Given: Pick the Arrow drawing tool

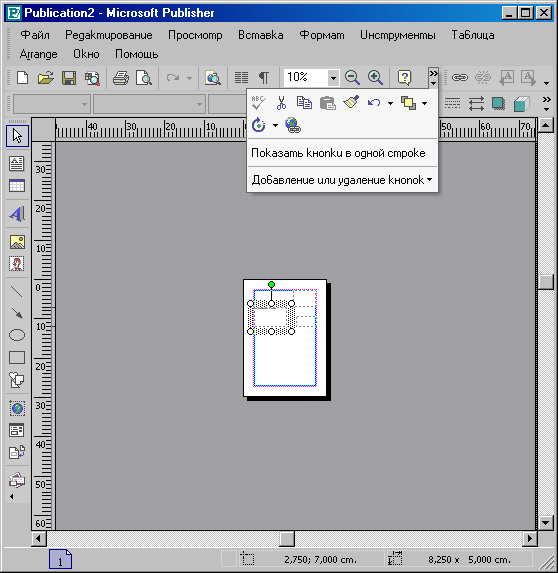Looking at the screenshot, I should point(17,313).
